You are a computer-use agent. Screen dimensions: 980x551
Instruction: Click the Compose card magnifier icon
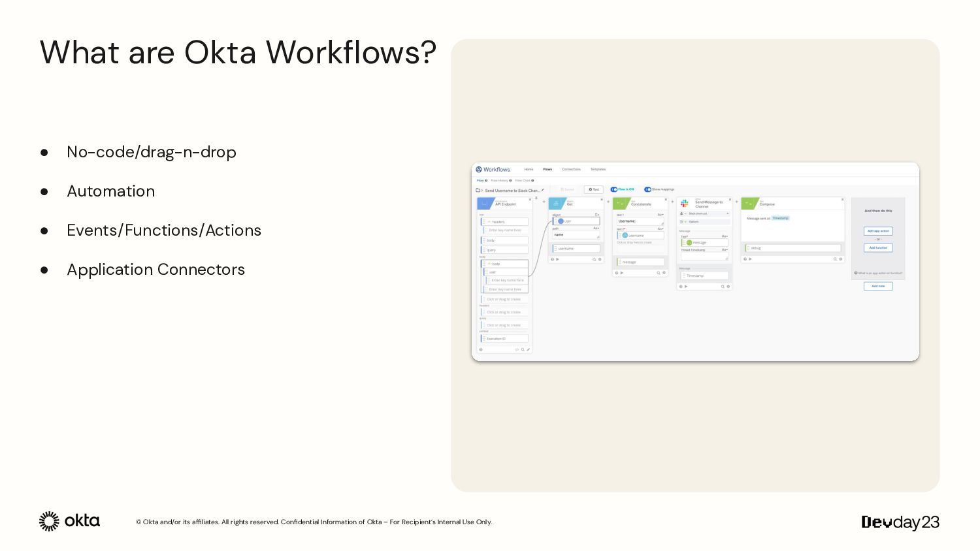(x=835, y=259)
